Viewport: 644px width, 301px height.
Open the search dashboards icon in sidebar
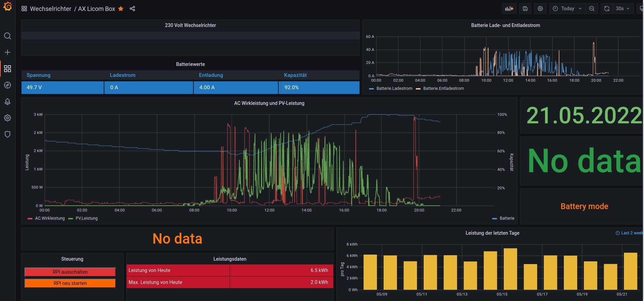(x=8, y=36)
